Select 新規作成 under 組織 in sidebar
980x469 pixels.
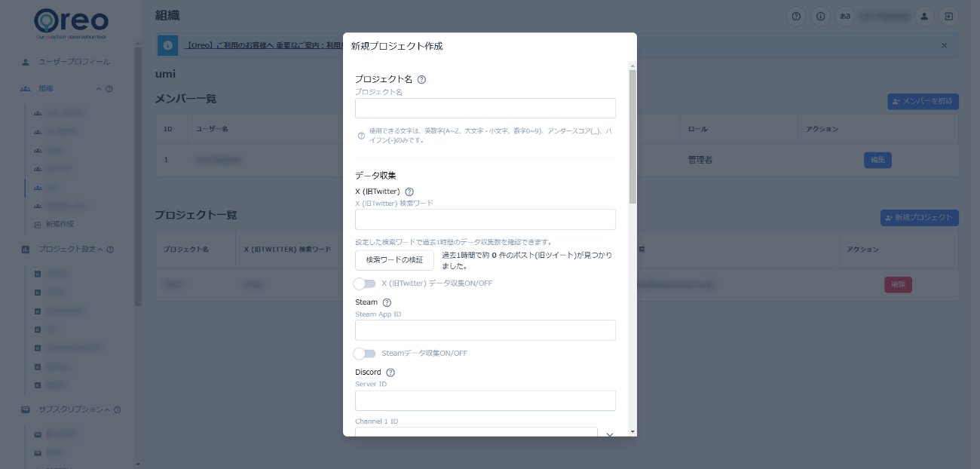[x=60, y=225]
